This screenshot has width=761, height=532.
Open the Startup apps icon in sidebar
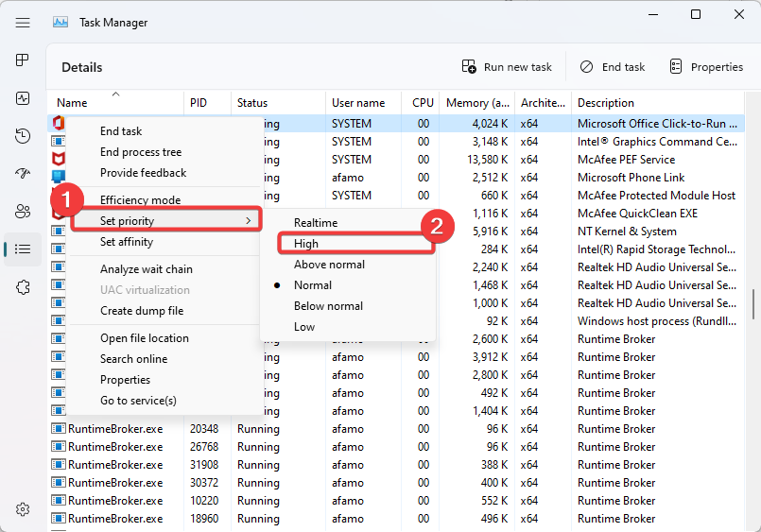(23, 173)
